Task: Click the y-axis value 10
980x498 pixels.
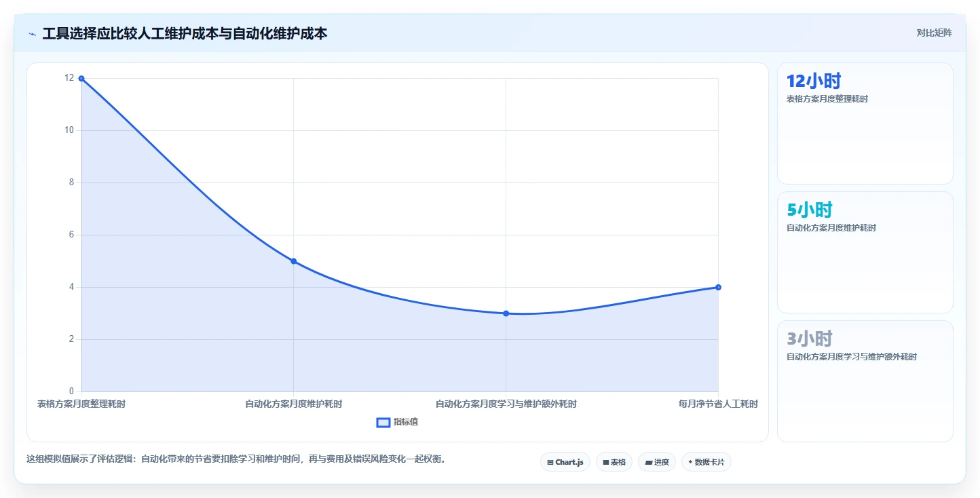Action: pos(69,130)
